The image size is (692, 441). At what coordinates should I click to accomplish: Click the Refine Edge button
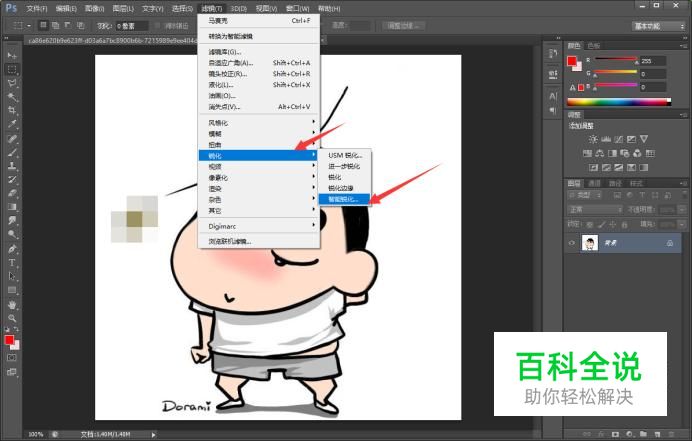click(x=403, y=26)
